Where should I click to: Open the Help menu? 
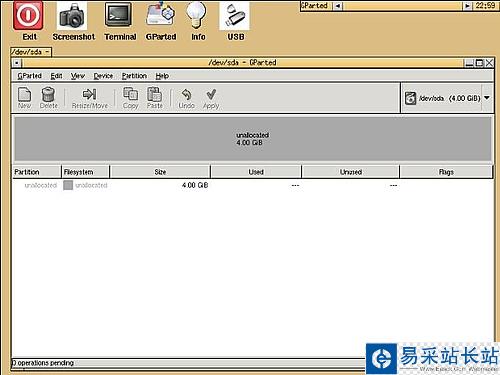[162, 76]
